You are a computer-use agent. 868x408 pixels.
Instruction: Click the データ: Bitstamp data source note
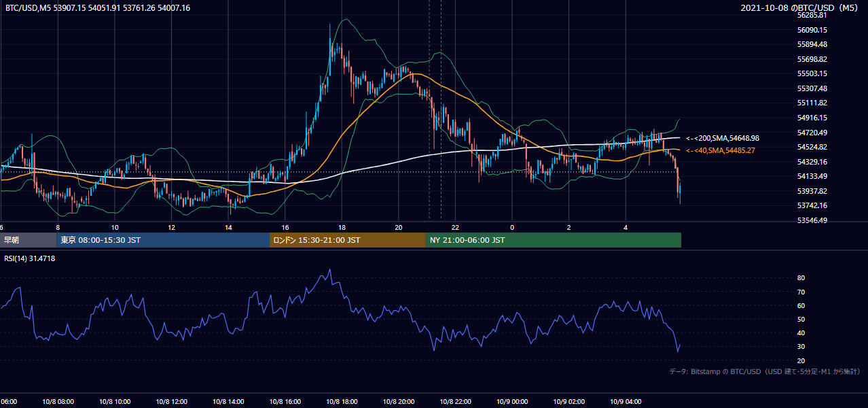[x=765, y=371]
